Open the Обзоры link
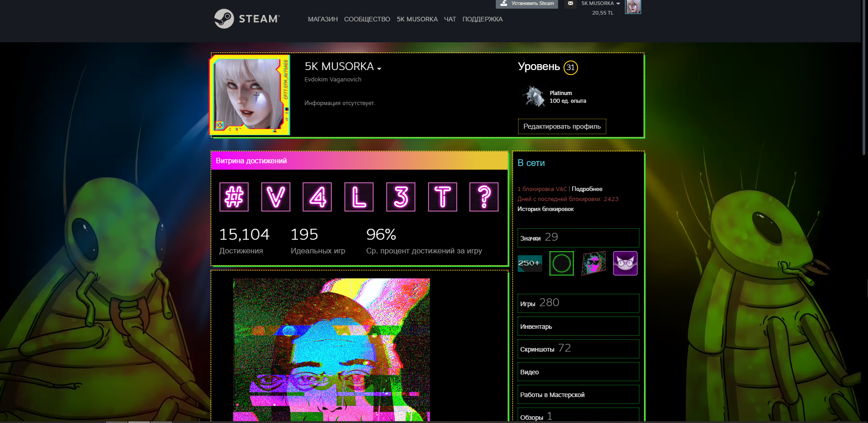This screenshot has width=868, height=423. coord(579,415)
